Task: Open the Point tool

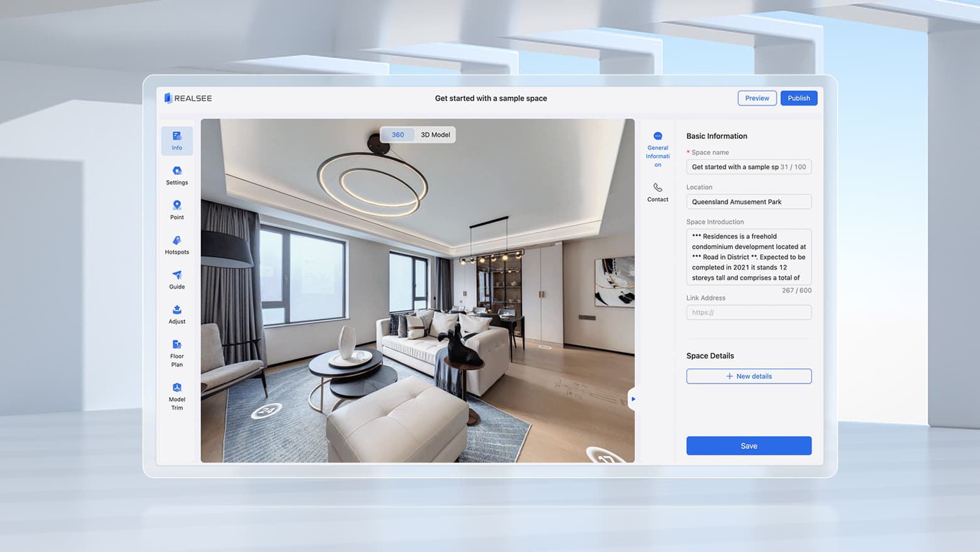Action: [x=177, y=209]
